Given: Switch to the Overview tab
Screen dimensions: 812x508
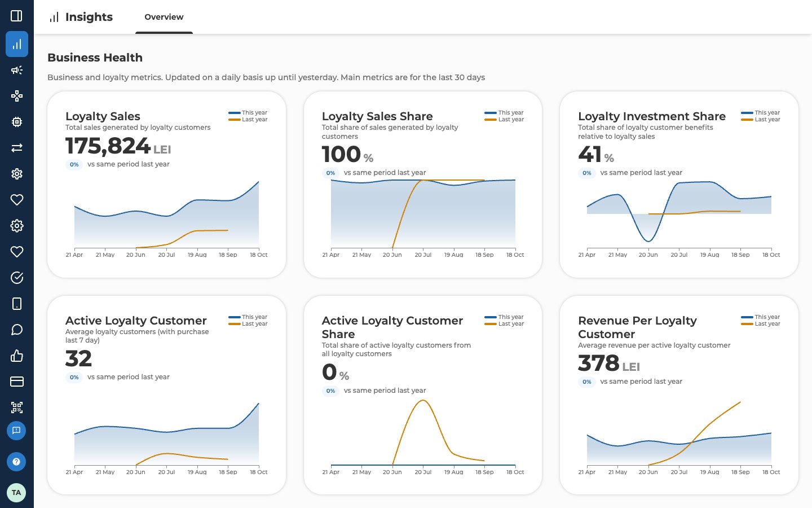Looking at the screenshot, I should (x=164, y=17).
